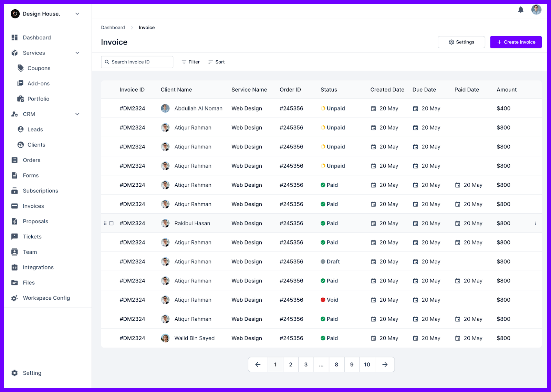Click the Create Invoice button

(x=516, y=42)
